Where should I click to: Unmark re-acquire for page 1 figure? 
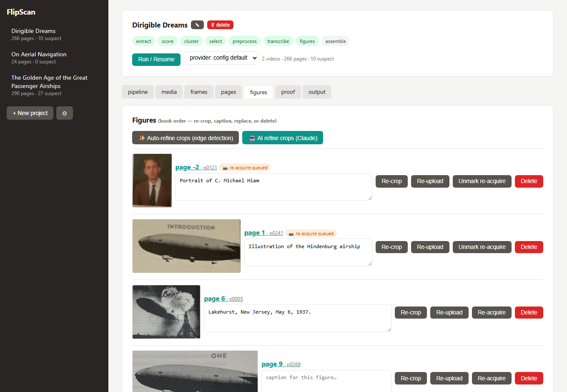pyautogui.click(x=482, y=247)
